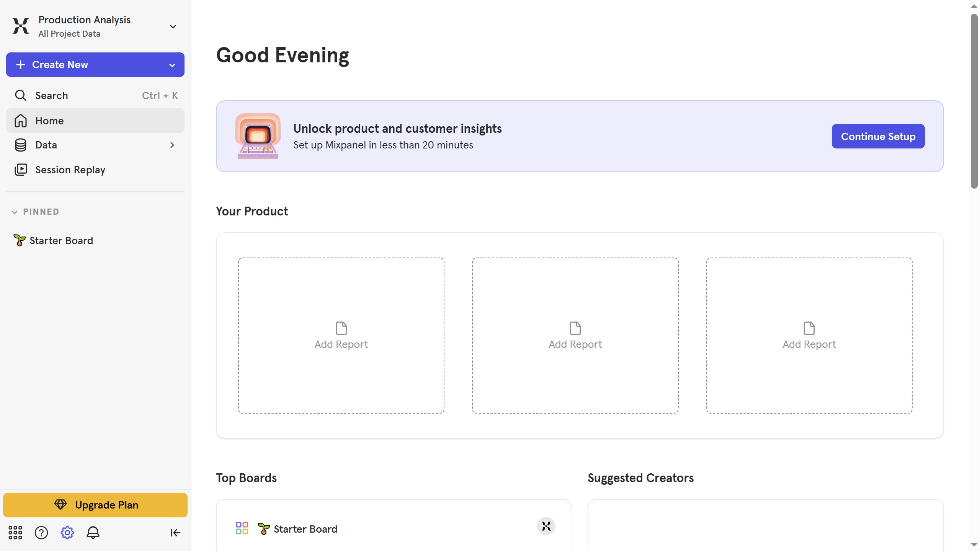The height and width of the screenshot is (551, 980).
Task: Open Starter Board under Top Boards
Action: 305,529
